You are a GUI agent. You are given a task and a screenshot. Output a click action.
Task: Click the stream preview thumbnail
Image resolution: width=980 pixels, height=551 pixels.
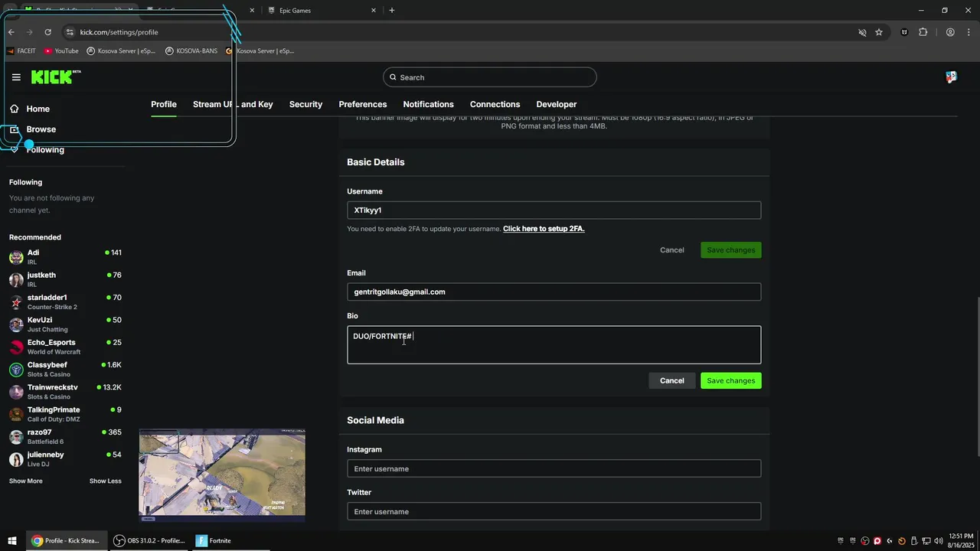tap(222, 474)
